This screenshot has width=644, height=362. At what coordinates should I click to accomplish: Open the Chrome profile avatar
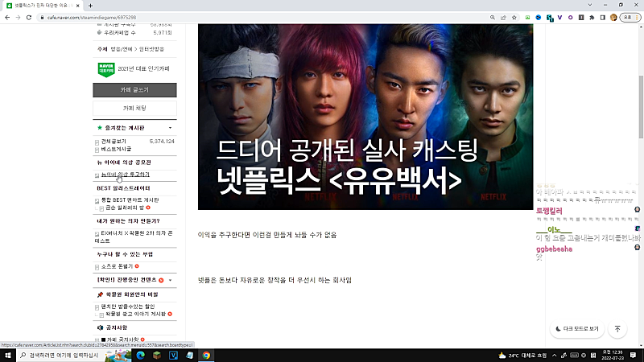tap(613, 18)
